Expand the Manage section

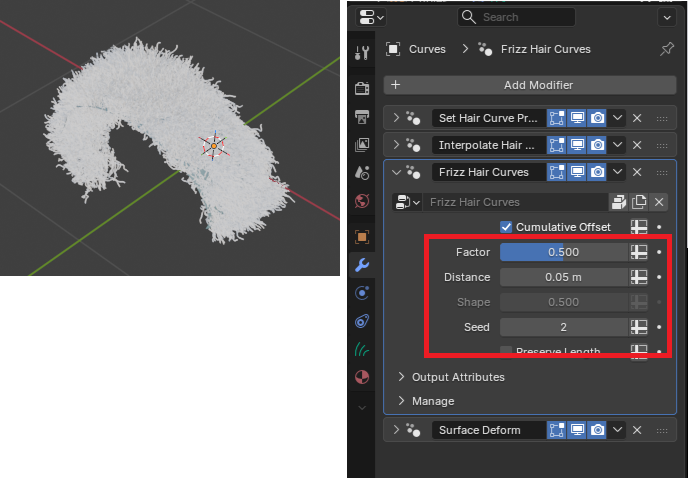tap(402, 401)
